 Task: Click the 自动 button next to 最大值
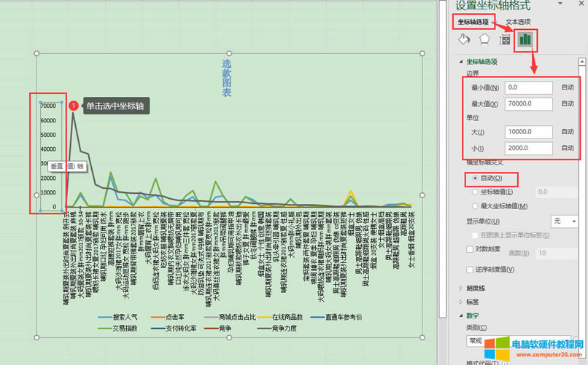568,104
